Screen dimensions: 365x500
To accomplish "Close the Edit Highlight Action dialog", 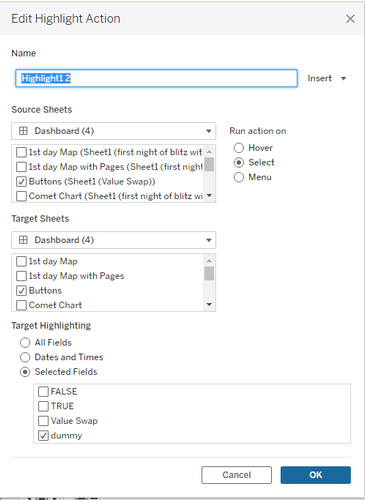I will click(x=350, y=19).
